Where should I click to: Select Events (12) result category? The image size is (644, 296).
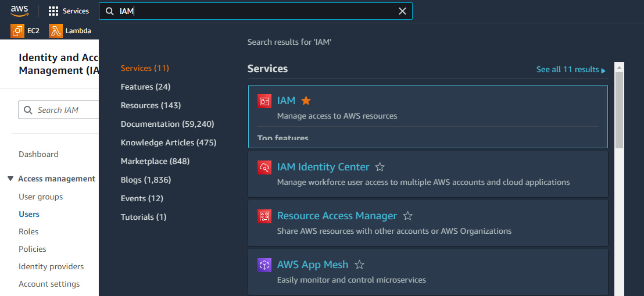pos(142,198)
